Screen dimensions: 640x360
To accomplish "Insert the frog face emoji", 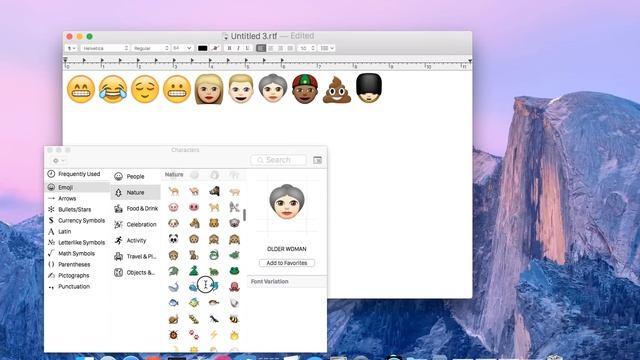I will [x=234, y=271].
